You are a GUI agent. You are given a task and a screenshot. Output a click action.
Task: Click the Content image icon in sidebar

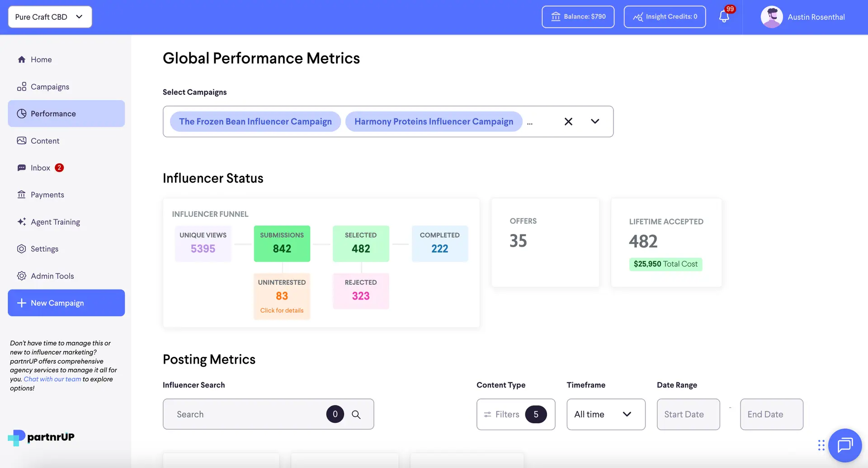[22, 140]
